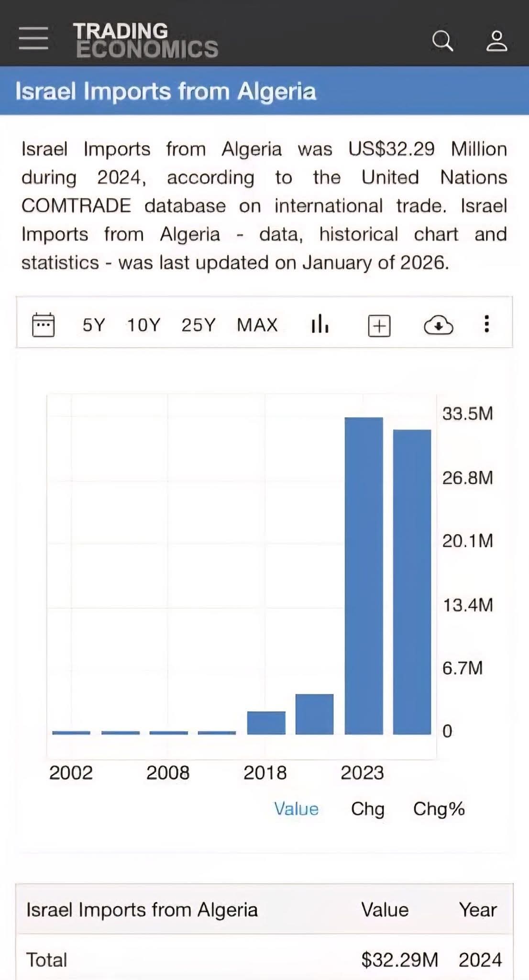The height and width of the screenshot is (980, 529).
Task: Switch chart to Chg view
Action: coord(368,809)
